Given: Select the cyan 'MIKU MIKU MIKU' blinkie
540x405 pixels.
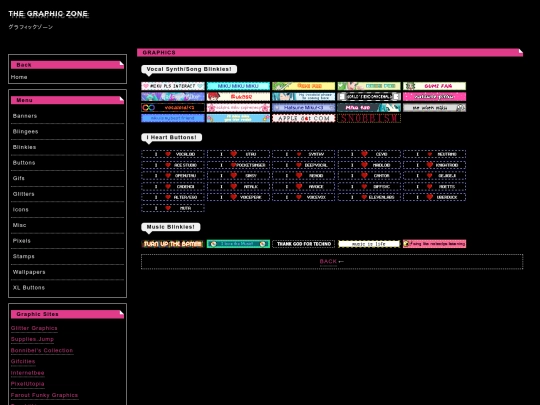Looking at the screenshot, I should point(238,86).
